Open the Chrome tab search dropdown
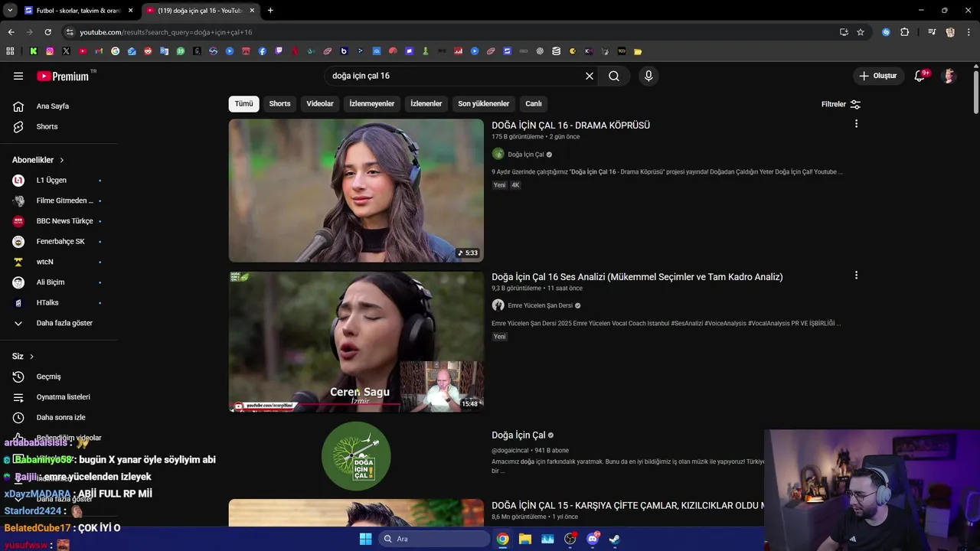 click(x=10, y=11)
